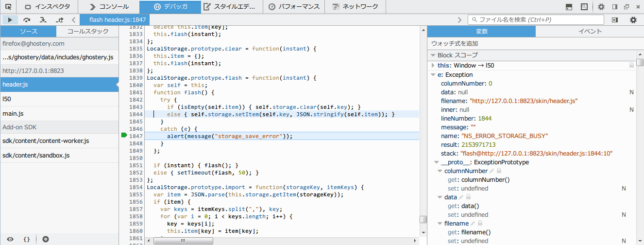
Task: Resume execution with the play button
Action: [10, 20]
